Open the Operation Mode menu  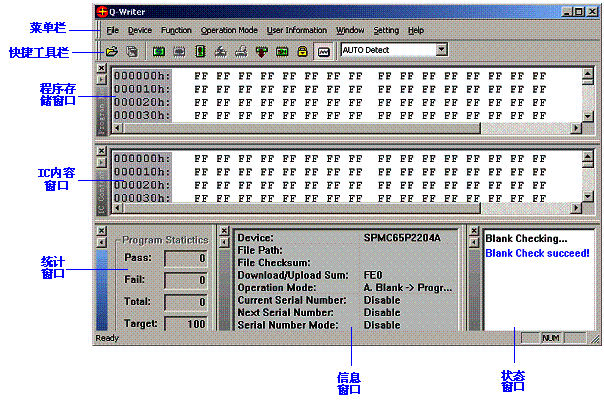click(x=229, y=30)
